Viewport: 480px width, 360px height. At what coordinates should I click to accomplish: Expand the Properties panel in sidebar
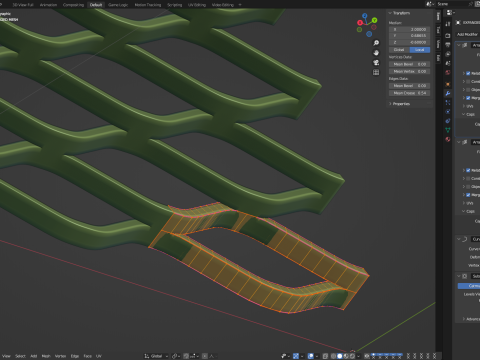[x=390, y=104]
